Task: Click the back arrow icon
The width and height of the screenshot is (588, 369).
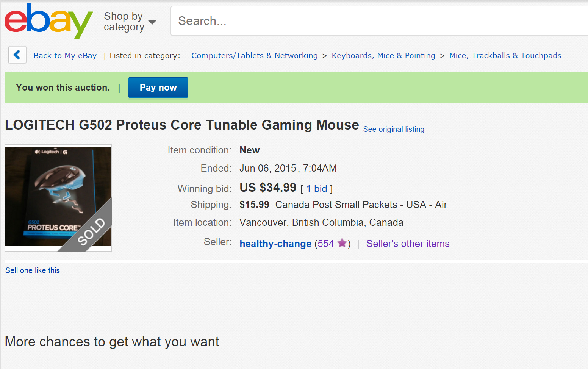Action: point(17,55)
